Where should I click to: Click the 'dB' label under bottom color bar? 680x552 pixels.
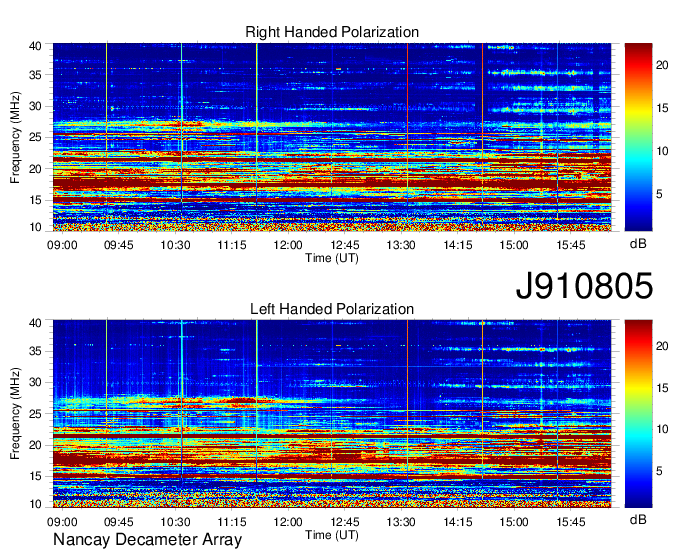point(638,519)
